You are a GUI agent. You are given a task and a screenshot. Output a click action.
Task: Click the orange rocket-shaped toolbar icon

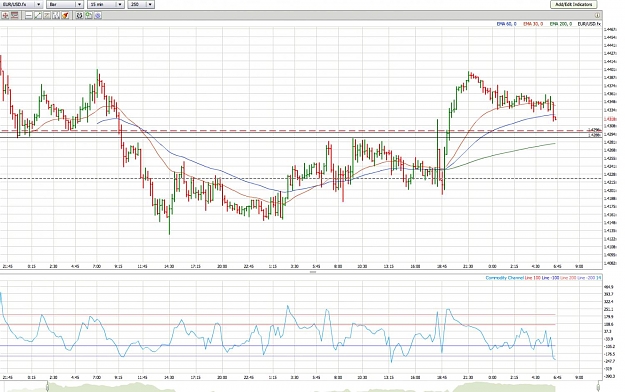click(x=65, y=16)
